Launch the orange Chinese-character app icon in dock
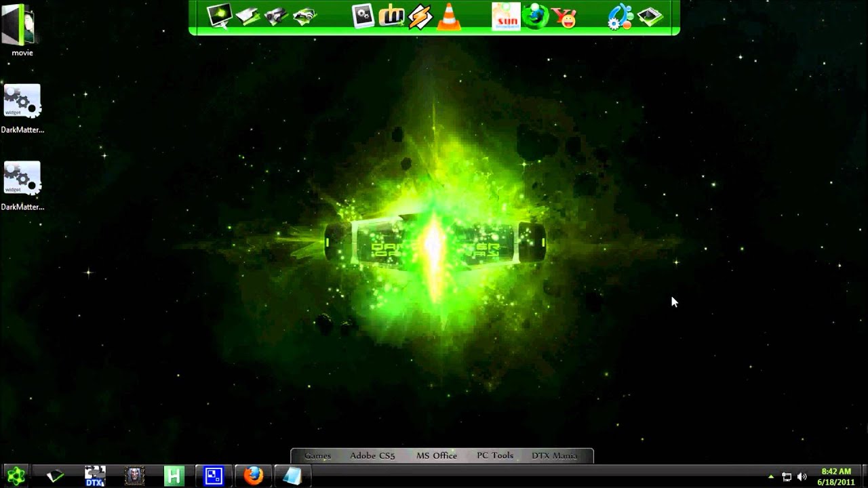Screen dimensions: 868x488 click(x=391, y=16)
